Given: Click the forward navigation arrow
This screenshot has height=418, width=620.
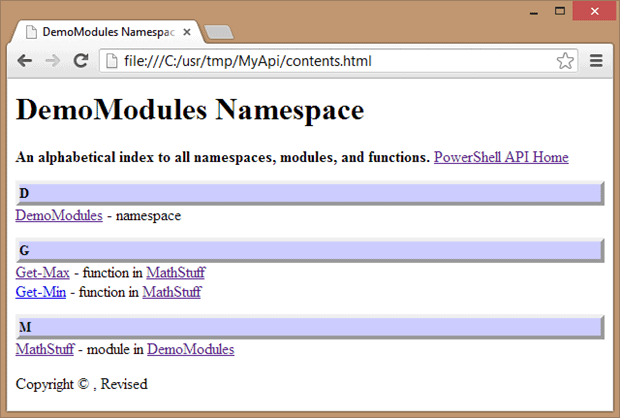Looking at the screenshot, I should click(x=53, y=61).
